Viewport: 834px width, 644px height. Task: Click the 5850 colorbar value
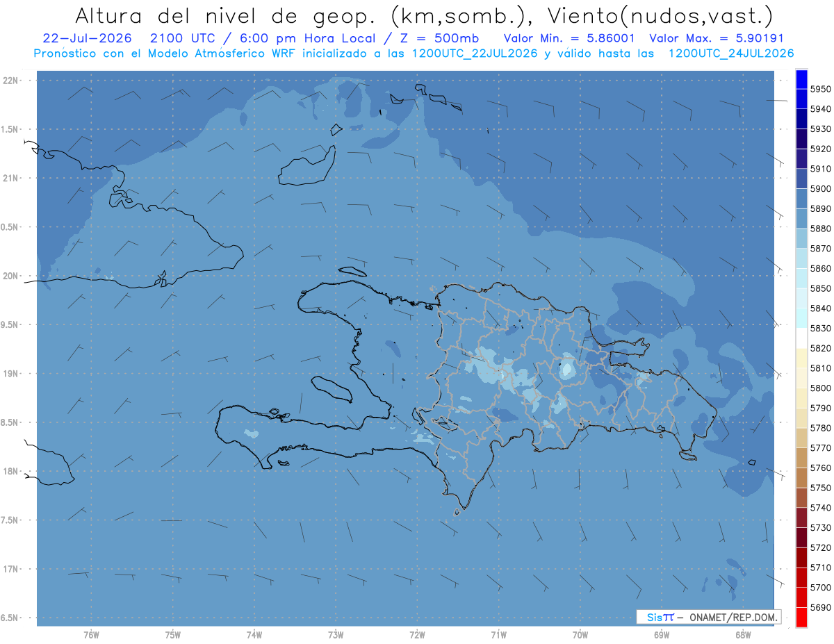[x=821, y=288]
